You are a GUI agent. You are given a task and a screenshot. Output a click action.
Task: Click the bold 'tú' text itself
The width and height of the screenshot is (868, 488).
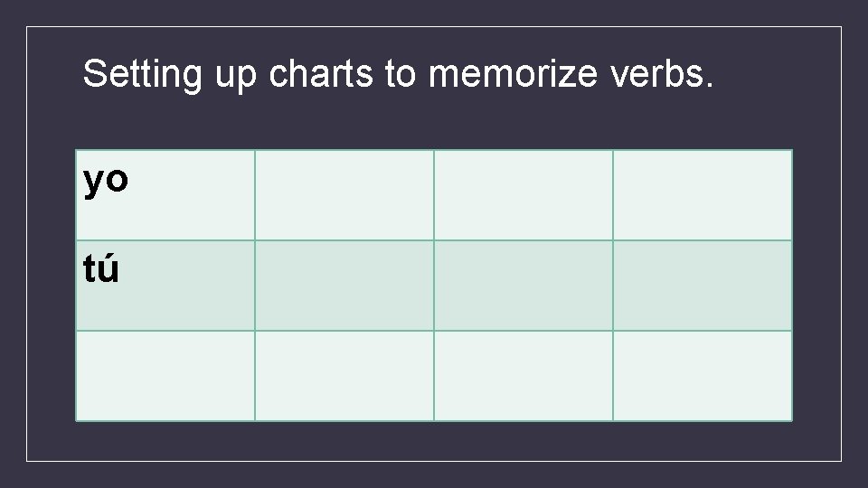click(x=100, y=267)
